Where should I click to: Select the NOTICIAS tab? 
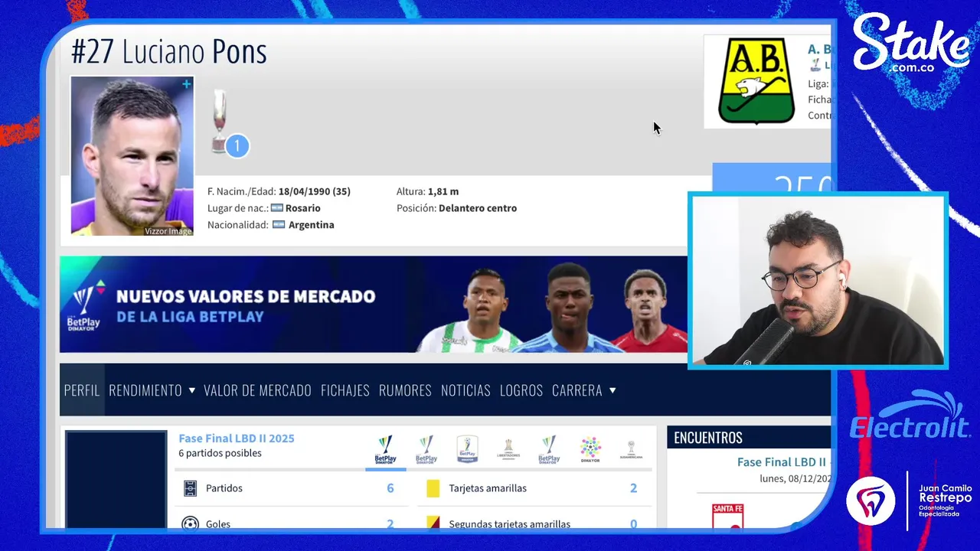[x=465, y=390]
